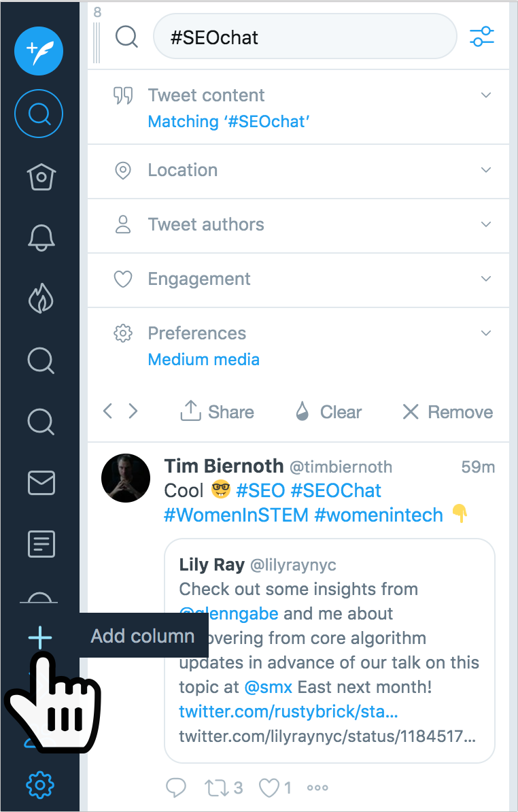The width and height of the screenshot is (518, 812).
Task: Retweet Tim Biernoth's tweet
Action: [x=216, y=787]
